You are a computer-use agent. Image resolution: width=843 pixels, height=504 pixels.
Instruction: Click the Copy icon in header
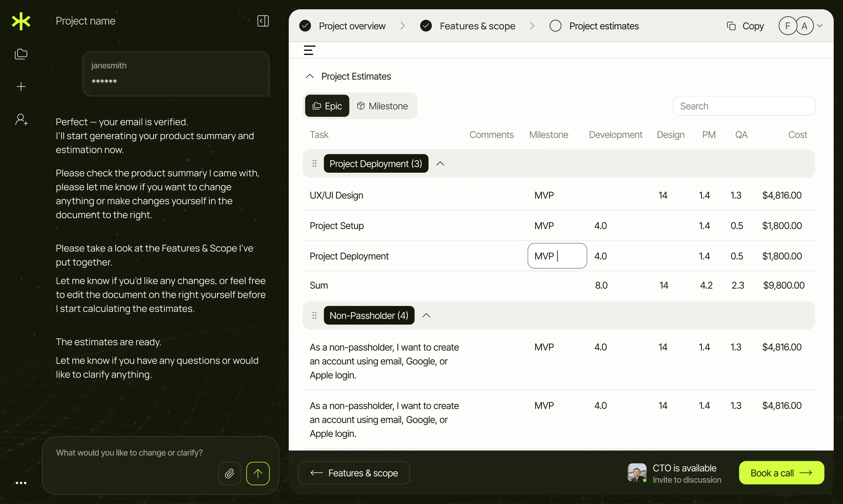731,26
